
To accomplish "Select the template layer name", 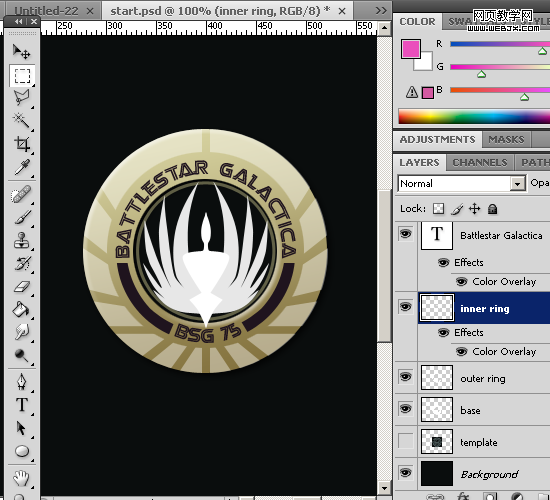I will coord(478,442).
